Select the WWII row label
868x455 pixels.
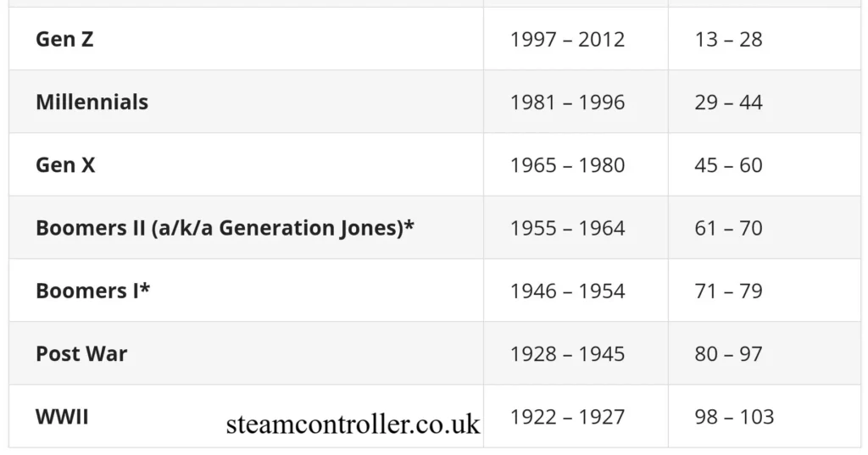pyautogui.click(x=62, y=417)
